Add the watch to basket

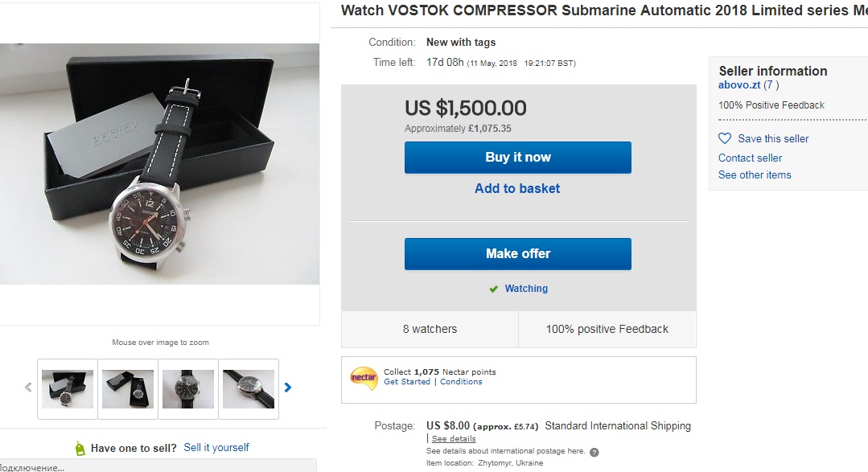[517, 189]
